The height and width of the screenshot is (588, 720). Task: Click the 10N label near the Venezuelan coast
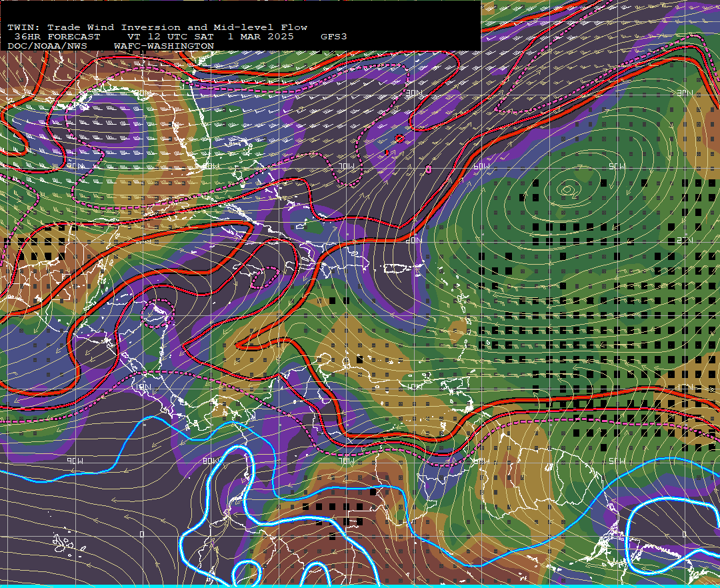tap(414, 387)
